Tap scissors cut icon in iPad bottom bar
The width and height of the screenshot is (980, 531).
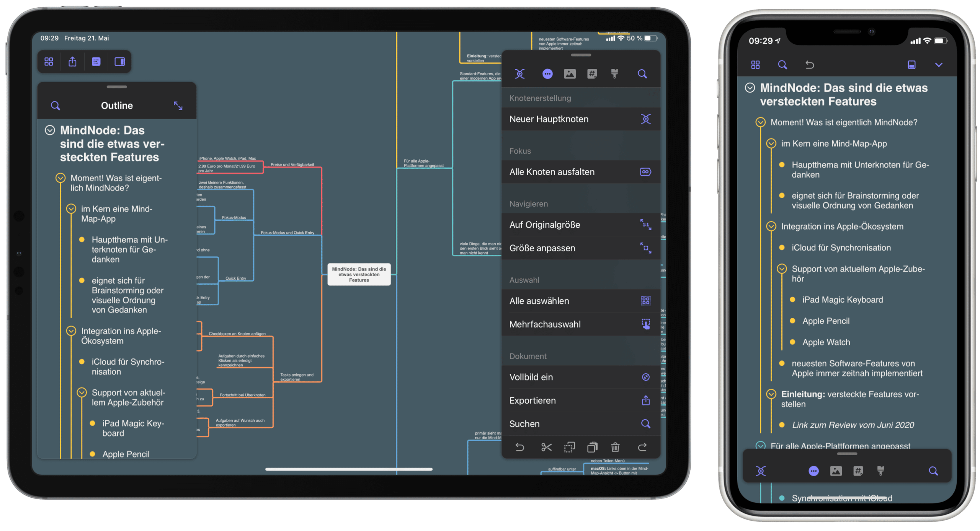(x=546, y=447)
